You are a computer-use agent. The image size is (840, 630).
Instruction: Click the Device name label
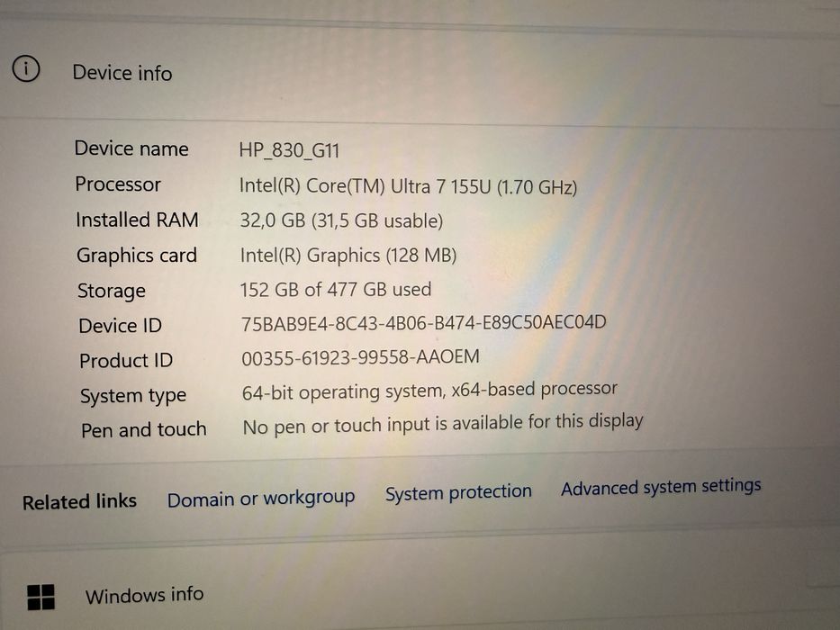coord(131,148)
